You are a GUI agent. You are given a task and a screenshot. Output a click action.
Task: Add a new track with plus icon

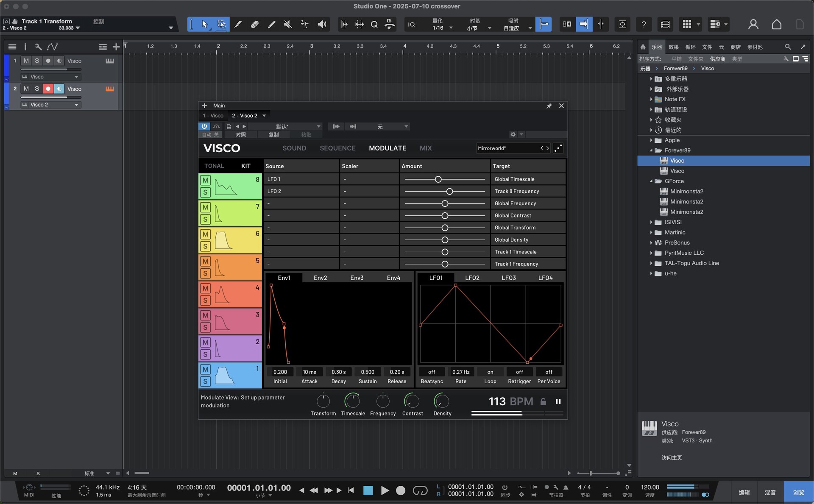[116, 47]
